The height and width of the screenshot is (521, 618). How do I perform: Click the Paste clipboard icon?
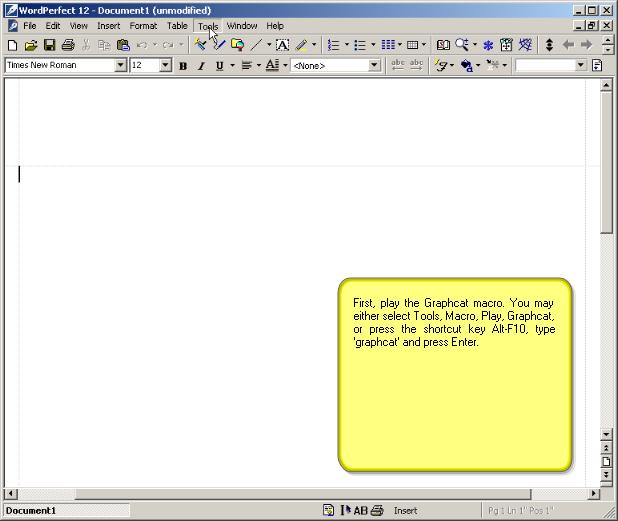123,45
